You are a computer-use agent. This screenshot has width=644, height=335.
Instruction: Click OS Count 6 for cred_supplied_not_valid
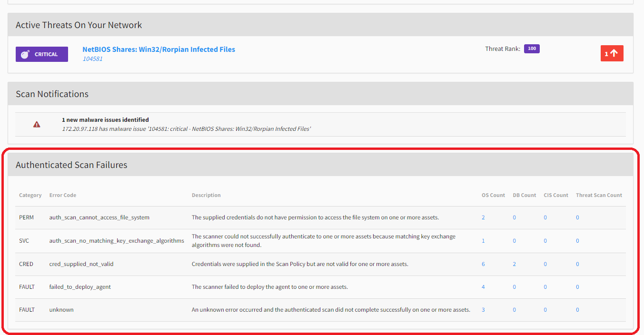[483, 264]
